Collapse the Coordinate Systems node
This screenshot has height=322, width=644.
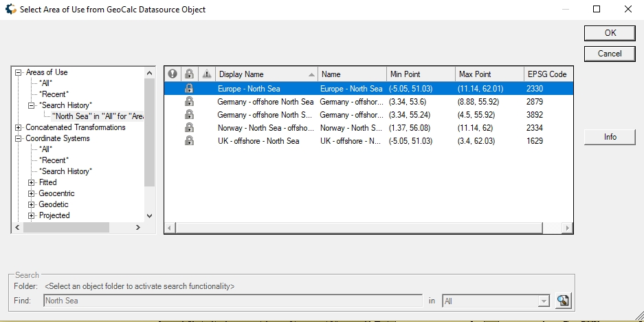coord(18,138)
